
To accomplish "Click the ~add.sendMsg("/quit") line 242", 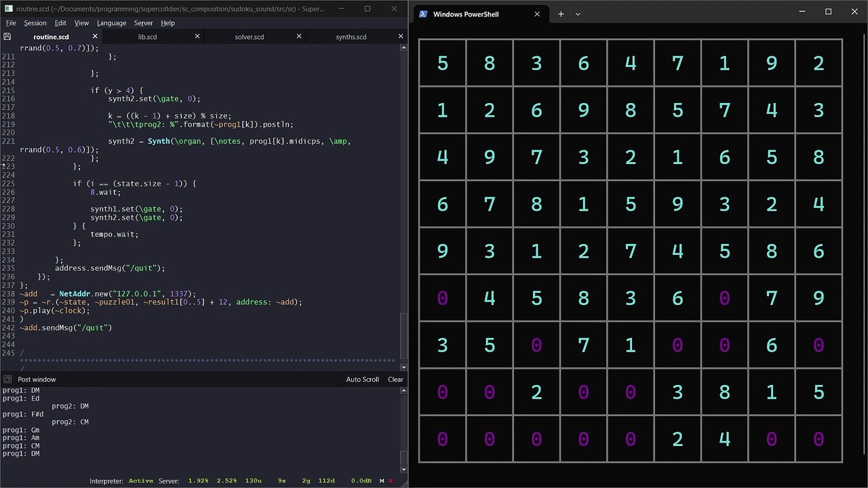I will [65, 327].
